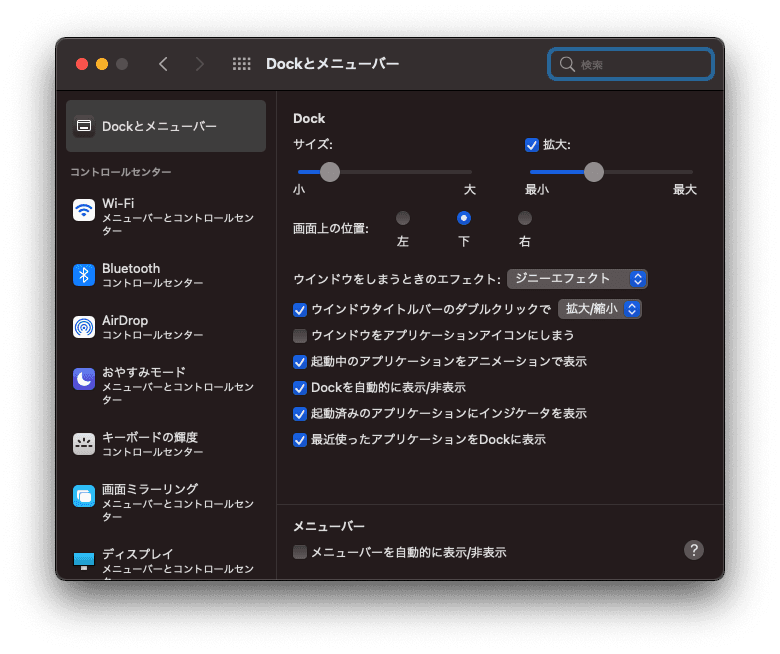
Task: Enable メニューバーを自動的に表示/非表示 checkbox
Action: point(299,552)
